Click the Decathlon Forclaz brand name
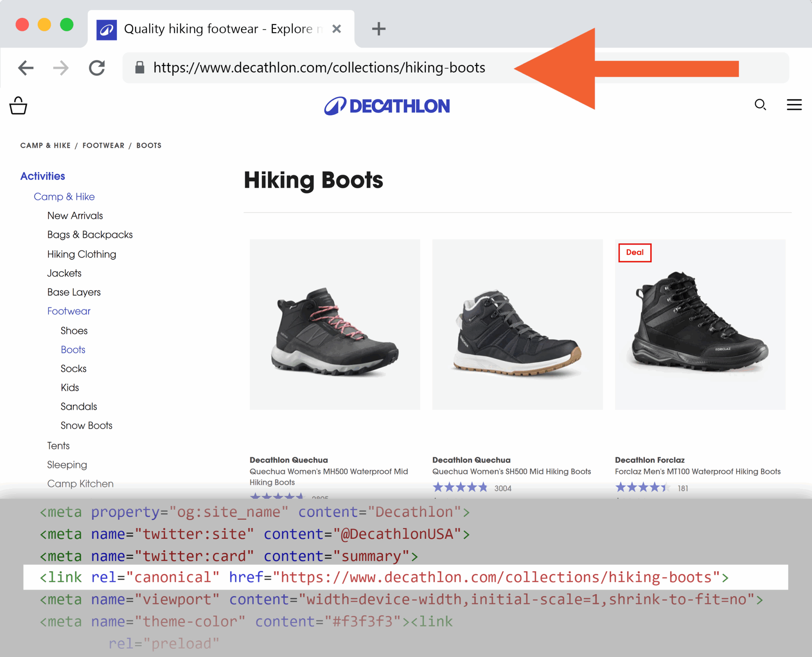Image resolution: width=812 pixels, height=657 pixels. pos(650,460)
